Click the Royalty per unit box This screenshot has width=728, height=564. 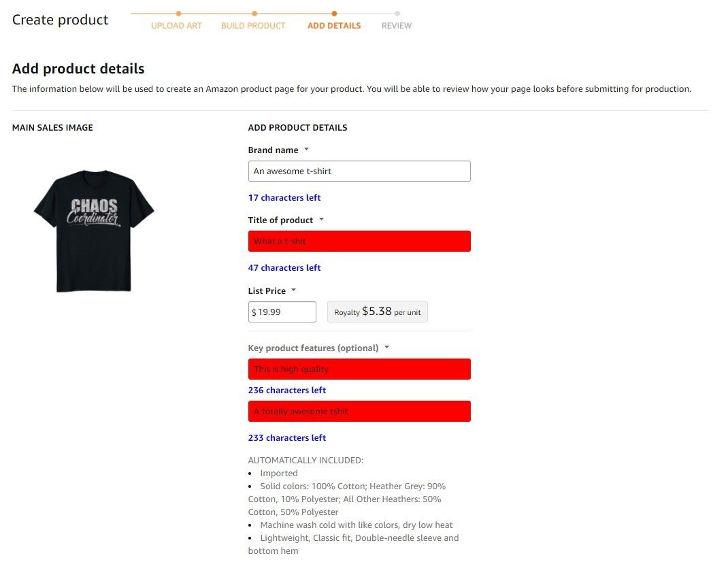(378, 312)
